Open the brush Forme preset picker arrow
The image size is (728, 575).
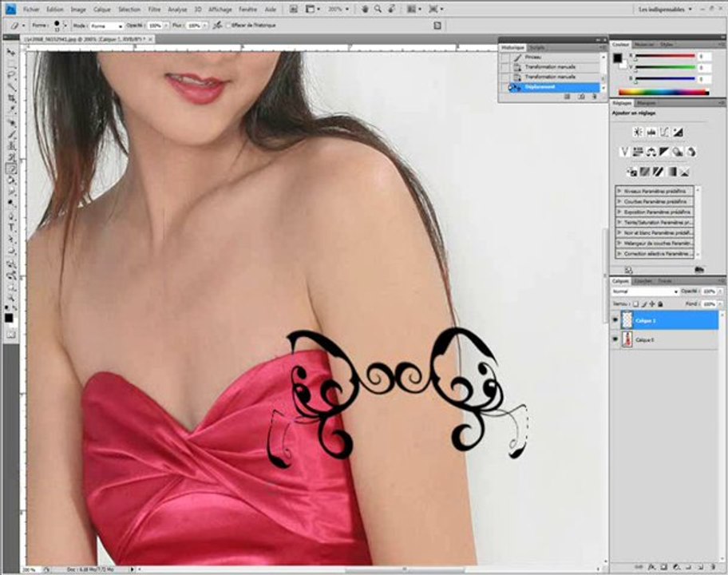(x=65, y=26)
